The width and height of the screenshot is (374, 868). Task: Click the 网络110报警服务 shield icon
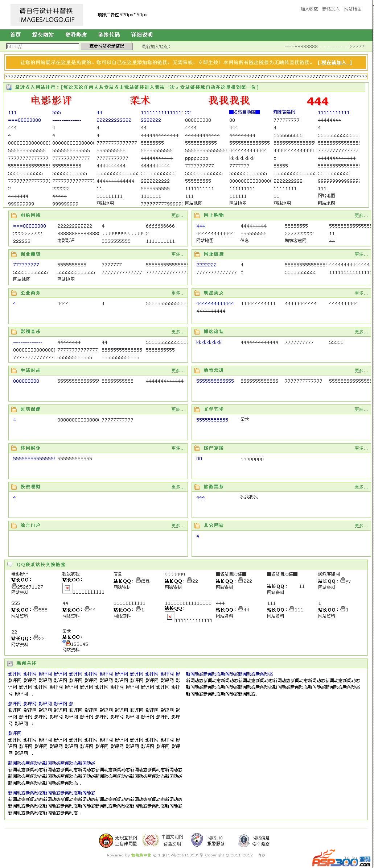197,840
